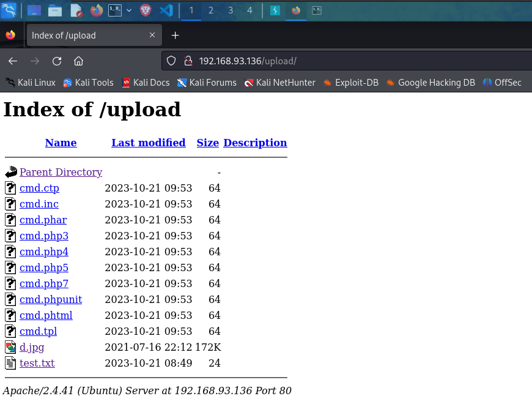Click the browser reload button

click(57, 61)
